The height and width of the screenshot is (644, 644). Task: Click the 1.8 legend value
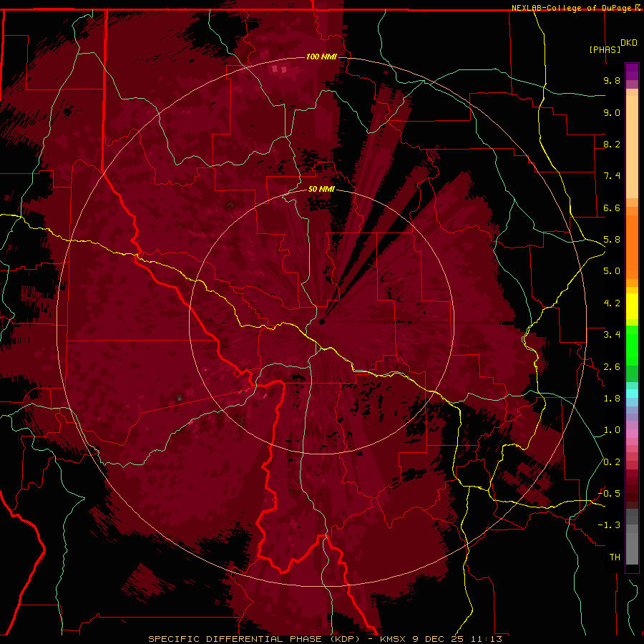[x=612, y=399]
